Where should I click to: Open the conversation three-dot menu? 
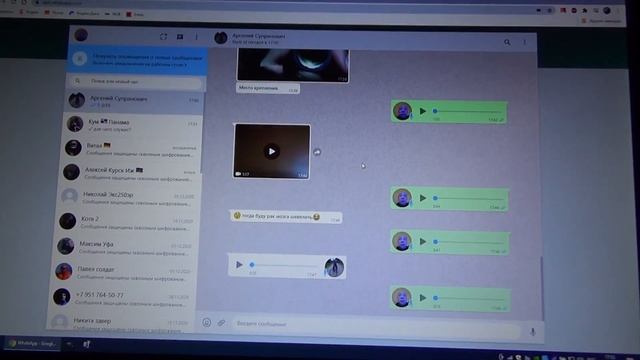pyautogui.click(x=524, y=42)
